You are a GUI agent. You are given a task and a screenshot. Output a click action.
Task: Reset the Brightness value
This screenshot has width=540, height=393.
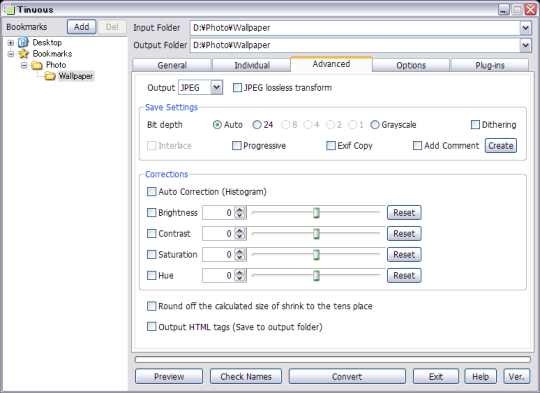(404, 213)
